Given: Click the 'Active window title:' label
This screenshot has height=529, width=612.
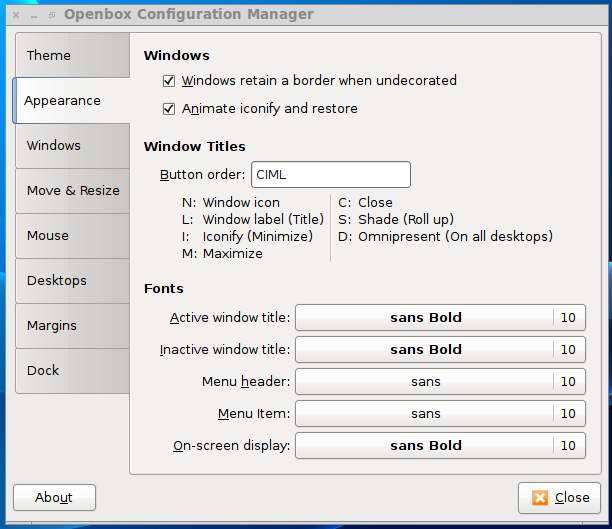Looking at the screenshot, I should point(230,317).
